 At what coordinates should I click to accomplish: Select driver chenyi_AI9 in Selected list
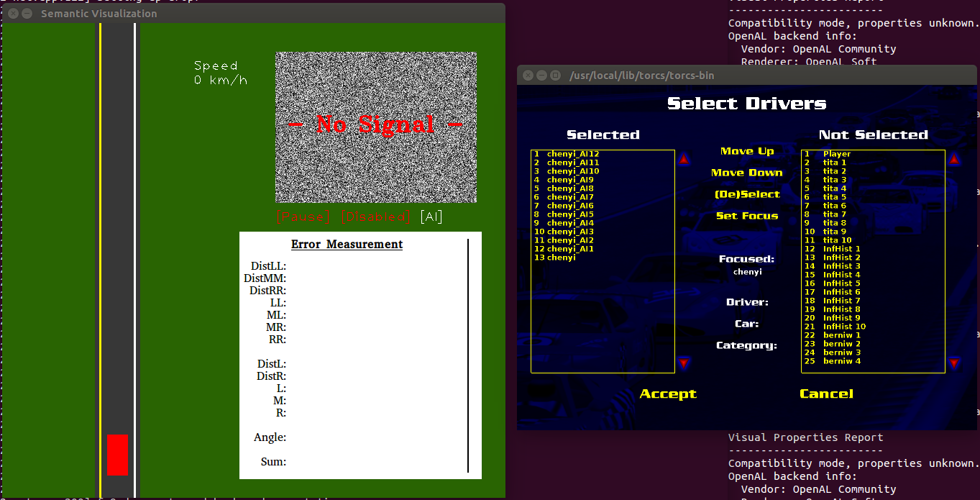[x=603, y=180]
